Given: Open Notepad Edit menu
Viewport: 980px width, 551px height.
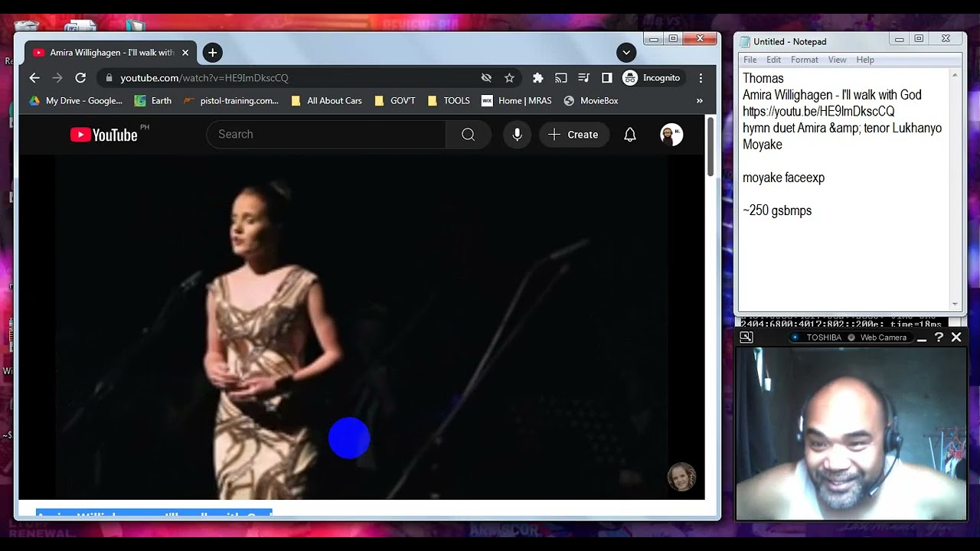Looking at the screenshot, I should [x=774, y=60].
